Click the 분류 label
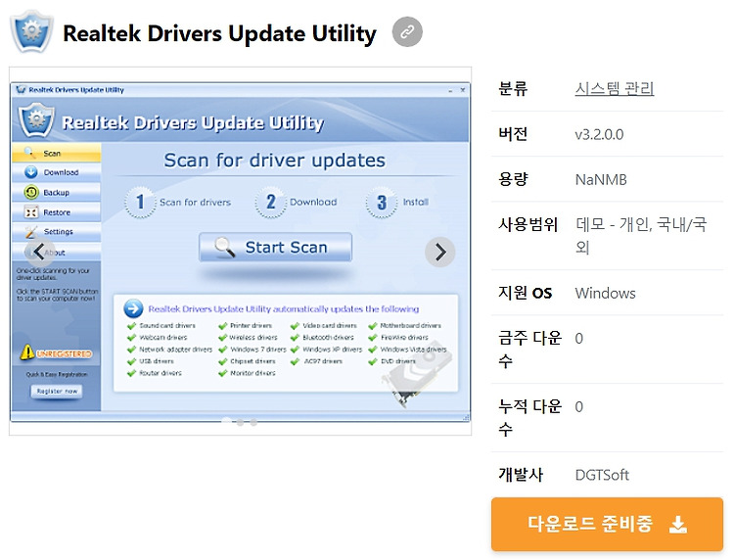Viewport: 734px width, 560px height. click(x=513, y=88)
